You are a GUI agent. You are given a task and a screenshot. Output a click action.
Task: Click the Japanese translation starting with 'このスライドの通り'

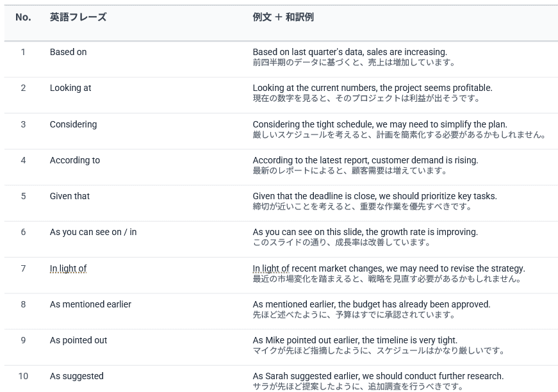click(341, 243)
